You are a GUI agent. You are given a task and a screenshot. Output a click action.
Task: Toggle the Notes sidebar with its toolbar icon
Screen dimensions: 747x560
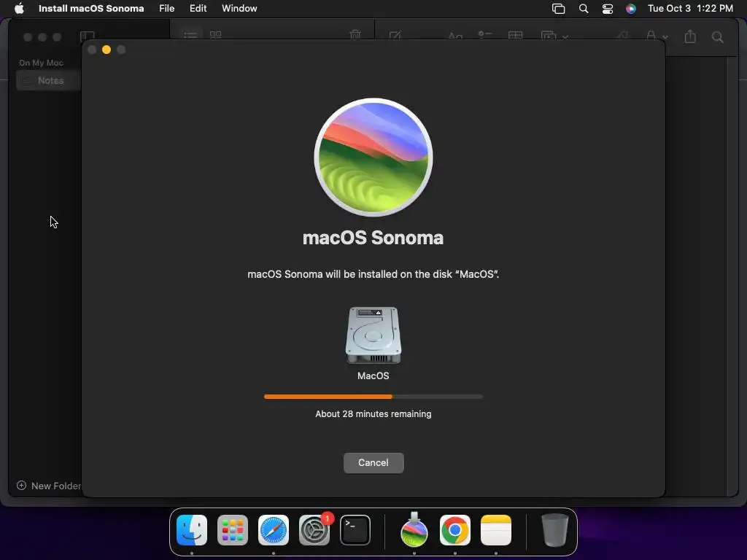point(88,36)
